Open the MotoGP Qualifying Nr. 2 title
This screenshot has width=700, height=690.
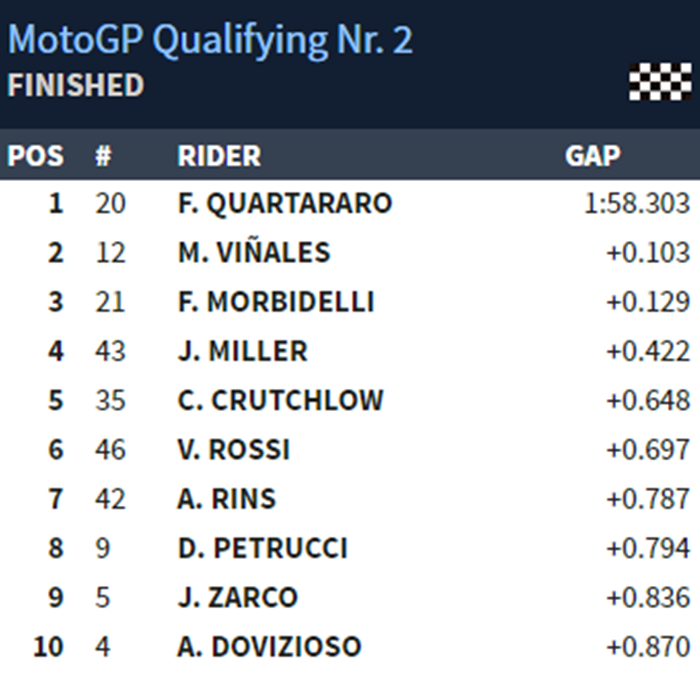pyautogui.click(x=210, y=40)
